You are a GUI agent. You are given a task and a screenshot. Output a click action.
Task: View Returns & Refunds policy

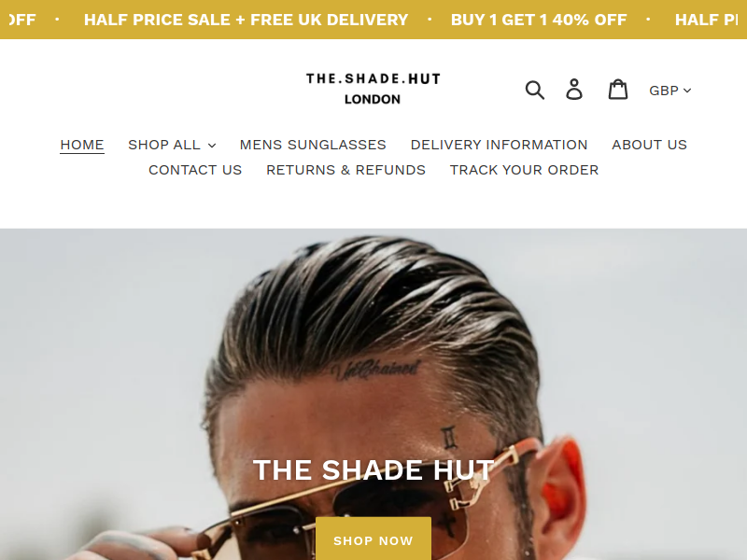pyautogui.click(x=345, y=170)
